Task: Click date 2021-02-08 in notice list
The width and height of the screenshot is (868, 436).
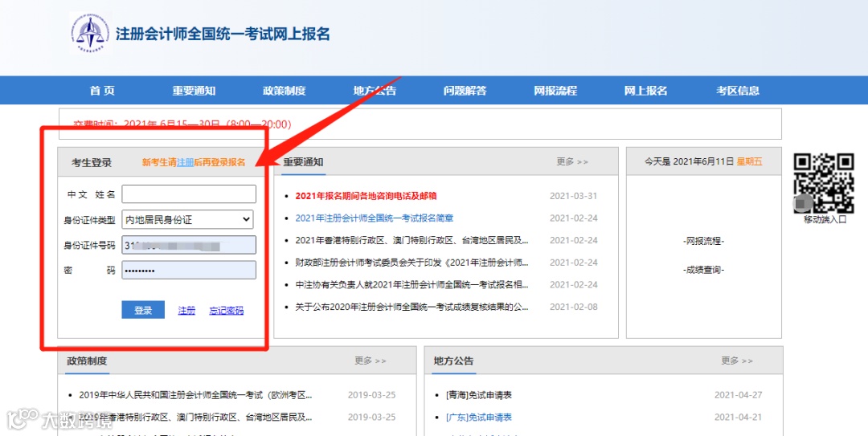Action: pos(574,307)
